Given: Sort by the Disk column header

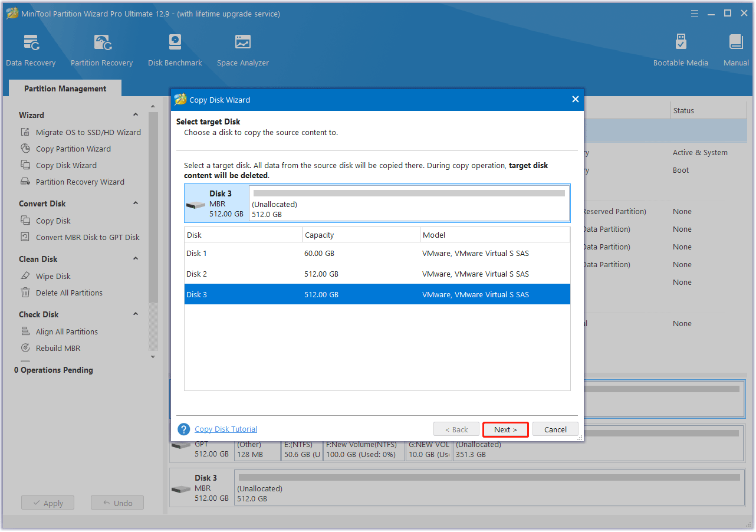Looking at the screenshot, I should (243, 235).
